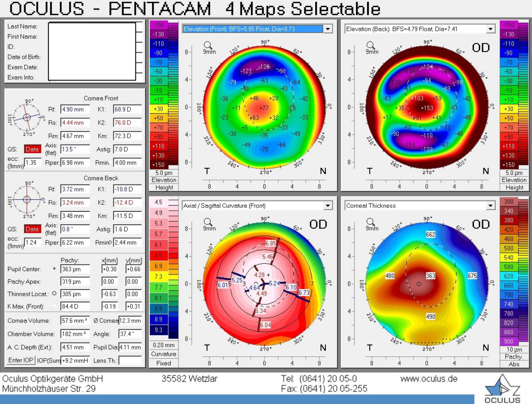
Task: Expand the Corneal Thickness map dropdown
Action: (x=491, y=206)
